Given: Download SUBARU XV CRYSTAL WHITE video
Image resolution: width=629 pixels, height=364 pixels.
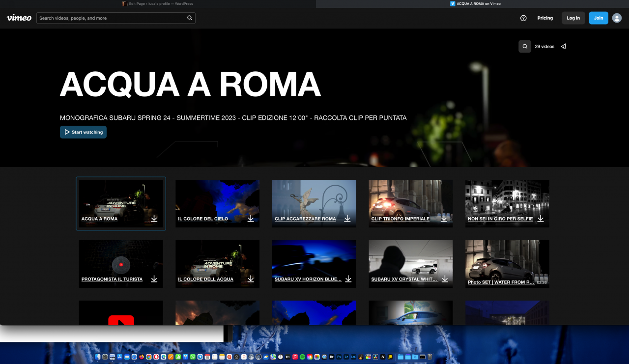Looking at the screenshot, I should (x=445, y=279).
